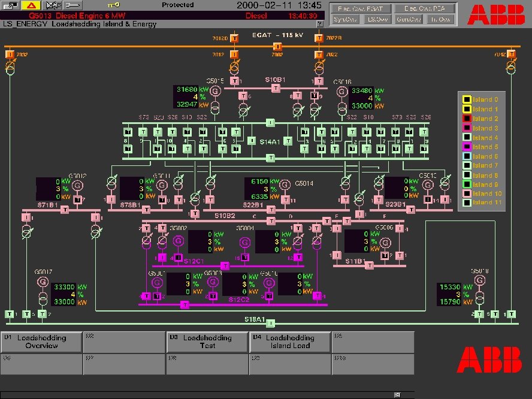Screen dimensions: 532x399
Task: Click the generator symbol for G5018
Action: 480,280
